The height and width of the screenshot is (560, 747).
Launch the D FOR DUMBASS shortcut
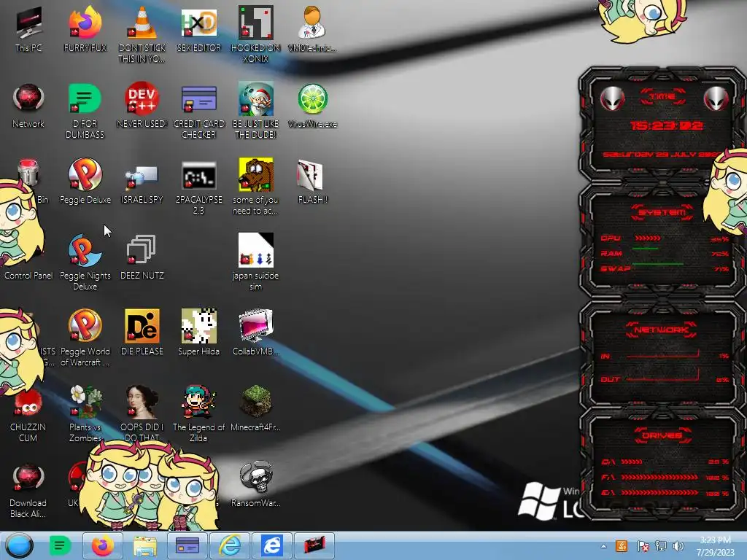coord(85,111)
